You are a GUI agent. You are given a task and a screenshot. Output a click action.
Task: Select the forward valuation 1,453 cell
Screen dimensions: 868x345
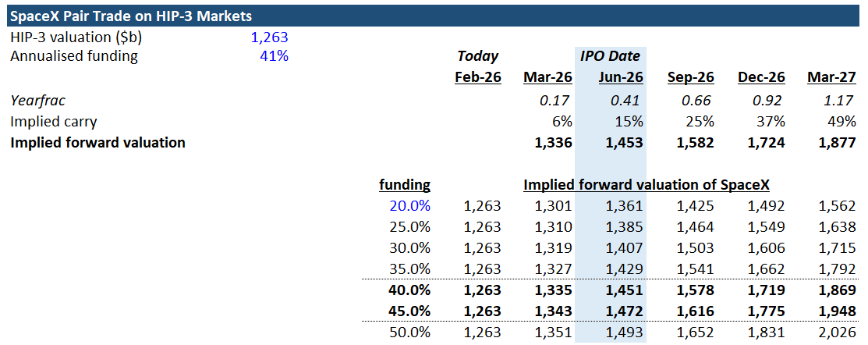pyautogui.click(x=625, y=143)
